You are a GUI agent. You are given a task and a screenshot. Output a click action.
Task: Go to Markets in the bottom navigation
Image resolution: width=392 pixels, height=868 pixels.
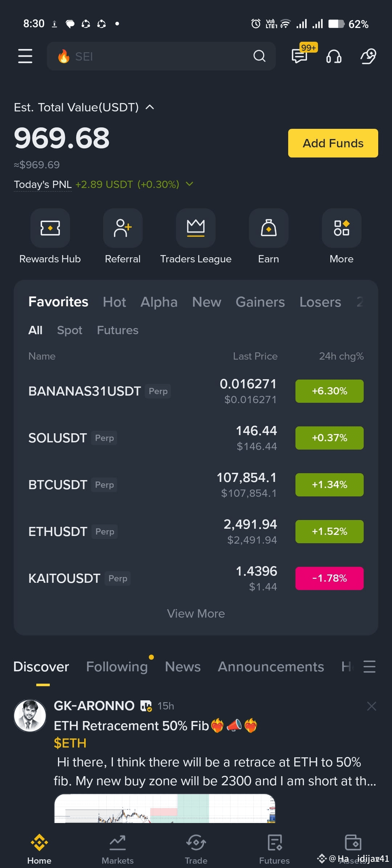pyautogui.click(x=118, y=850)
